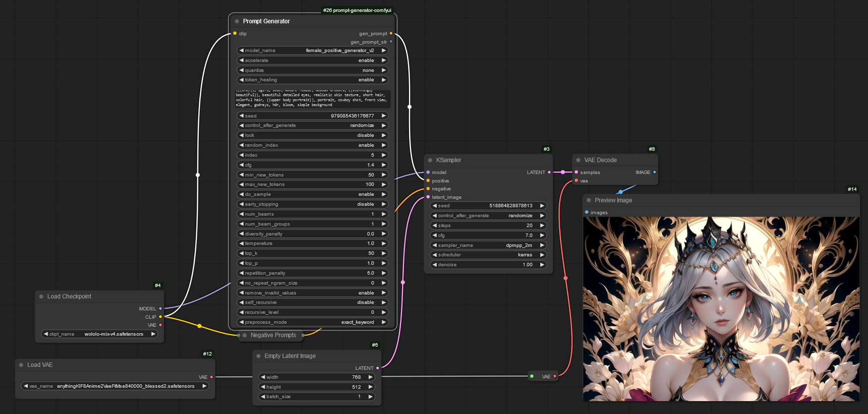
Task: Decrease KSampler cfg with left arrow
Action: click(x=435, y=235)
